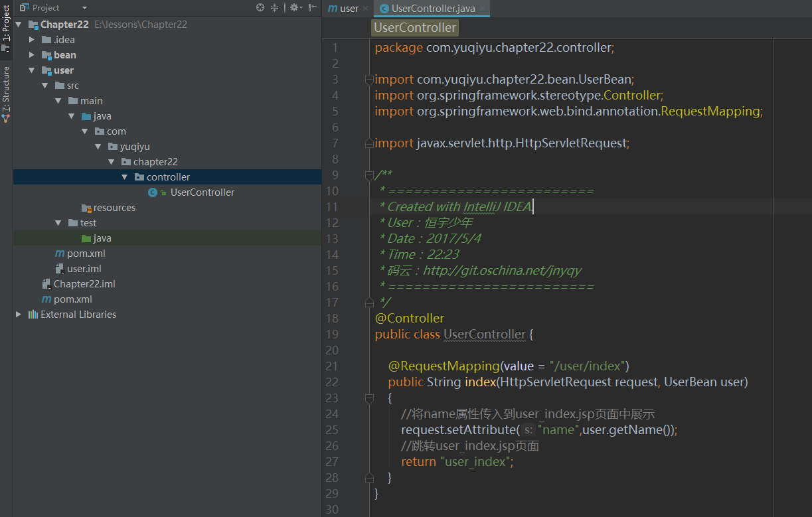Select the chapter22 package row
Image resolution: width=812 pixels, height=517 pixels.
167,162
